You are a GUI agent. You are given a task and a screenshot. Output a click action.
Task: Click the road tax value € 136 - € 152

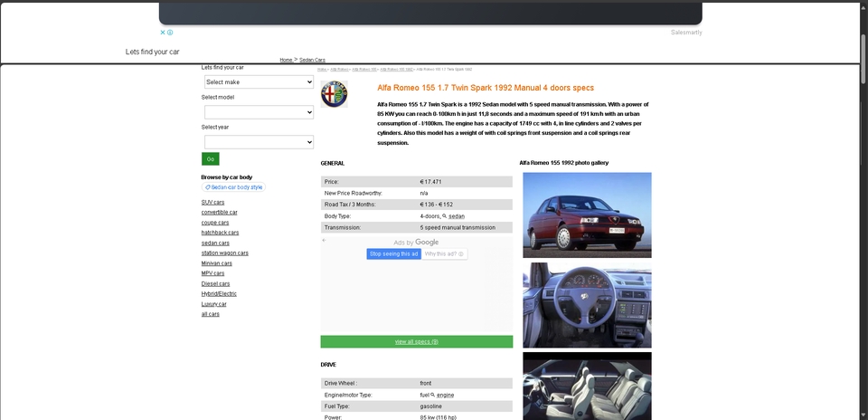[436, 205]
